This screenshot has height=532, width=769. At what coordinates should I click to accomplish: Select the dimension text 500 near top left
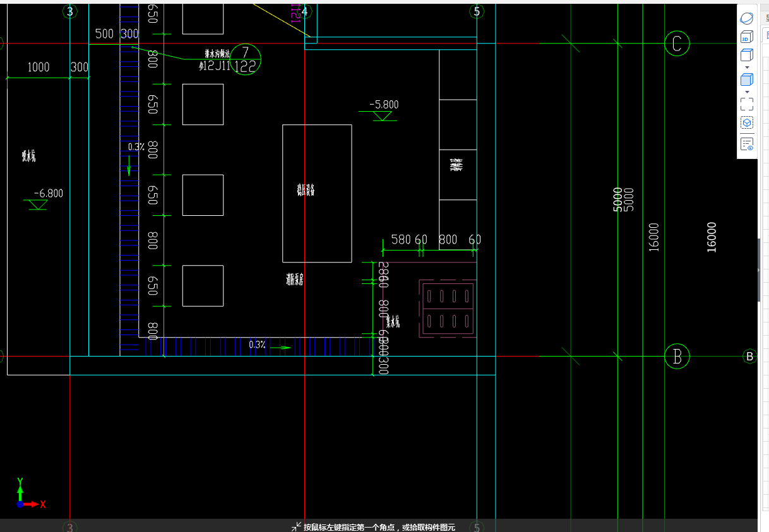coord(104,34)
